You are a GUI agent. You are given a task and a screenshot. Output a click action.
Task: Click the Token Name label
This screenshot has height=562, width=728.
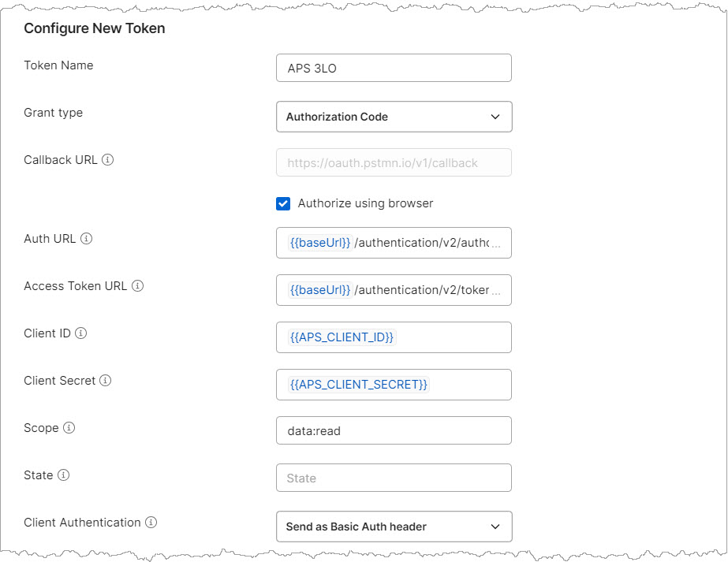pos(58,65)
